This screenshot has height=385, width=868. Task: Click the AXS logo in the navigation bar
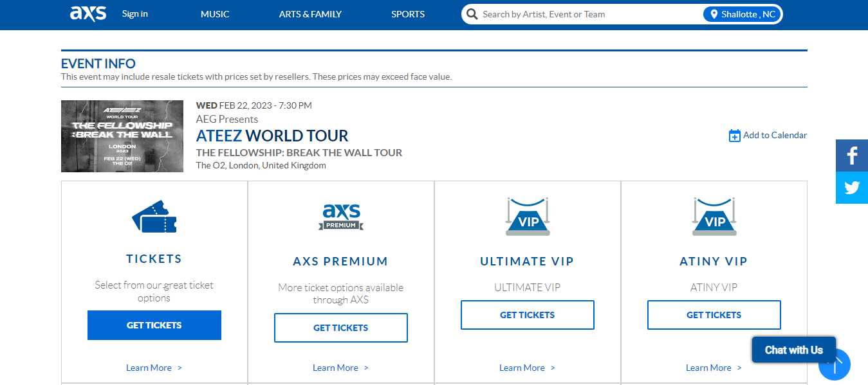[88, 13]
